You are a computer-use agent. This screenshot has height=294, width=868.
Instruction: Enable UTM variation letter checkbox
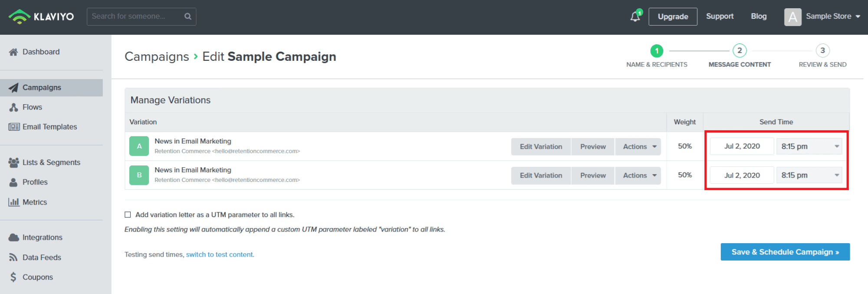(x=128, y=215)
